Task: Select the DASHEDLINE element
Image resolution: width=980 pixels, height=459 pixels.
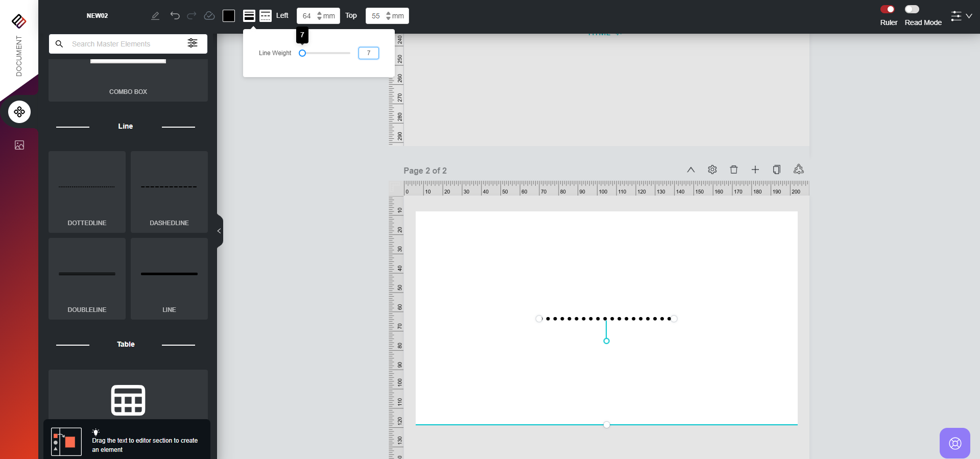Action: [x=169, y=191]
